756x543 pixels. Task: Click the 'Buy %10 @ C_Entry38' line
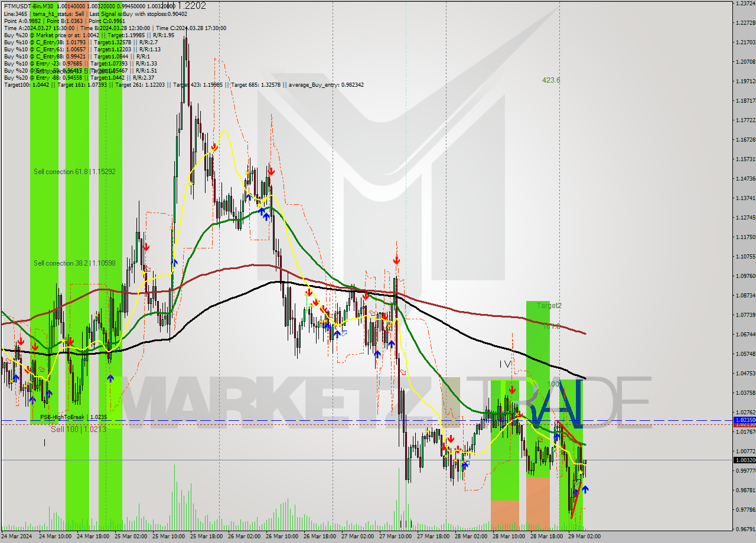pos(80,42)
